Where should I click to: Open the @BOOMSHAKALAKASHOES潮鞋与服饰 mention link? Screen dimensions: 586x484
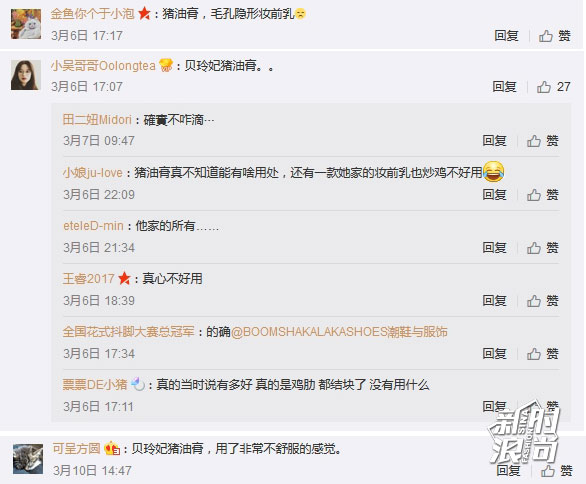click(x=339, y=332)
